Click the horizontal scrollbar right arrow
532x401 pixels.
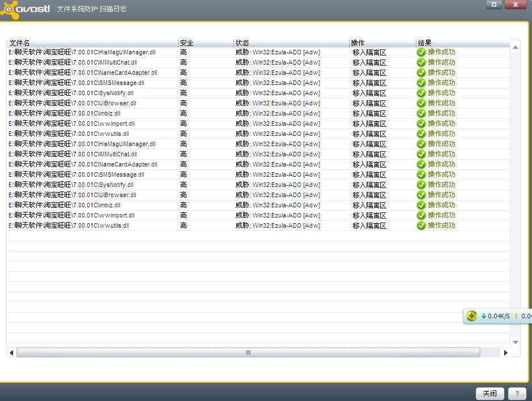(x=506, y=353)
